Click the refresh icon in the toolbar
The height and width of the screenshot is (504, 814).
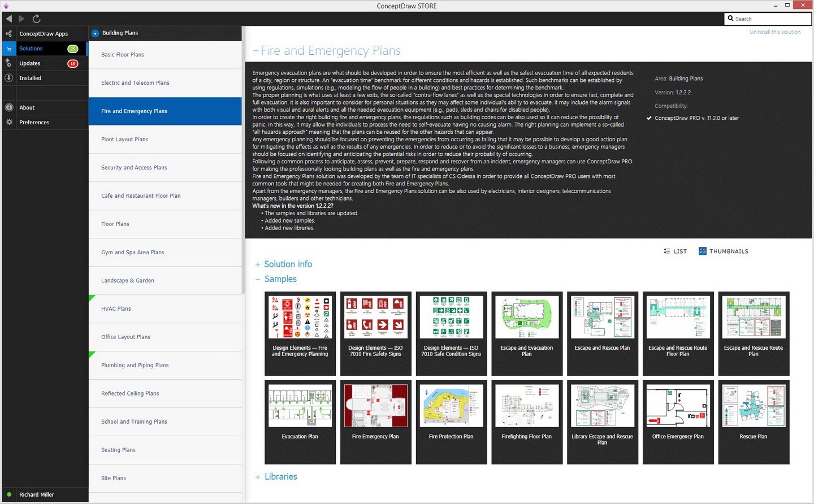tap(36, 19)
